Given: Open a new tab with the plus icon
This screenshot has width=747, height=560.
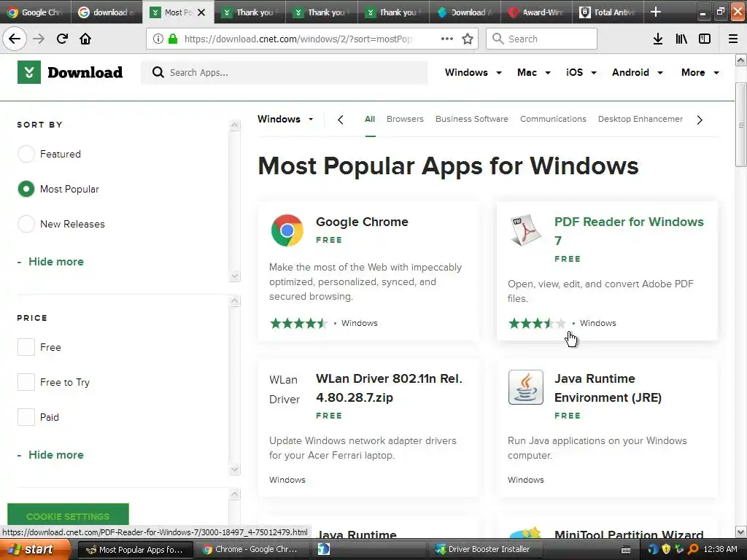Looking at the screenshot, I should click(656, 12).
